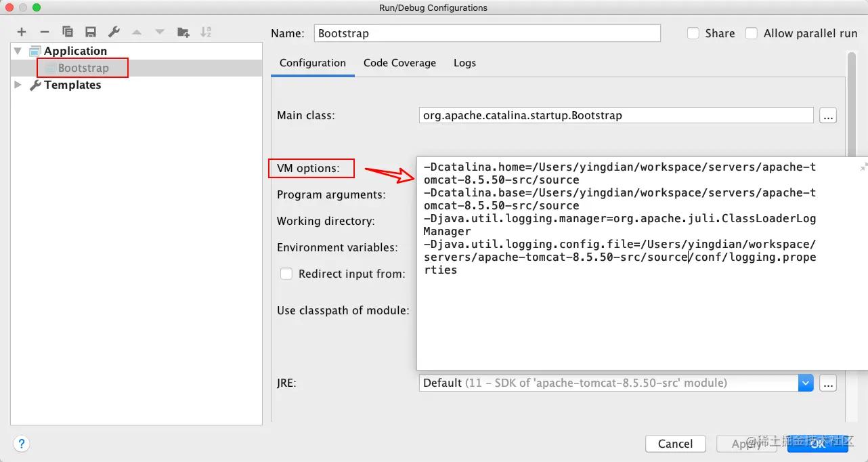Open the Code Coverage tab
This screenshot has width=868, height=462.
pyautogui.click(x=399, y=62)
